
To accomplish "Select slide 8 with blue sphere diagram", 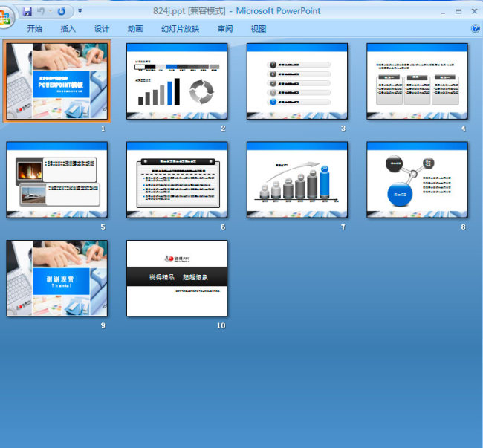I will pyautogui.click(x=417, y=180).
